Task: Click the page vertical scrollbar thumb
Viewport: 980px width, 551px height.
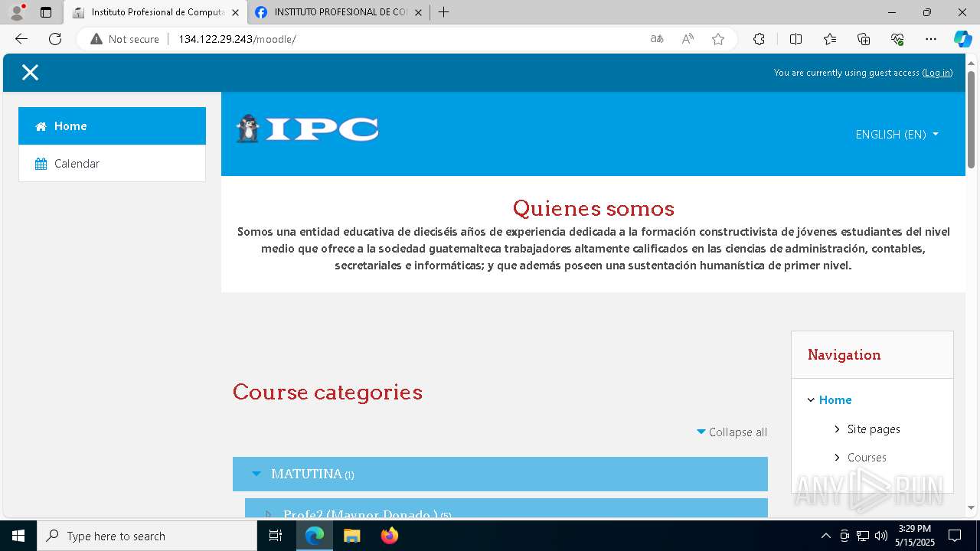Action: tap(972, 119)
